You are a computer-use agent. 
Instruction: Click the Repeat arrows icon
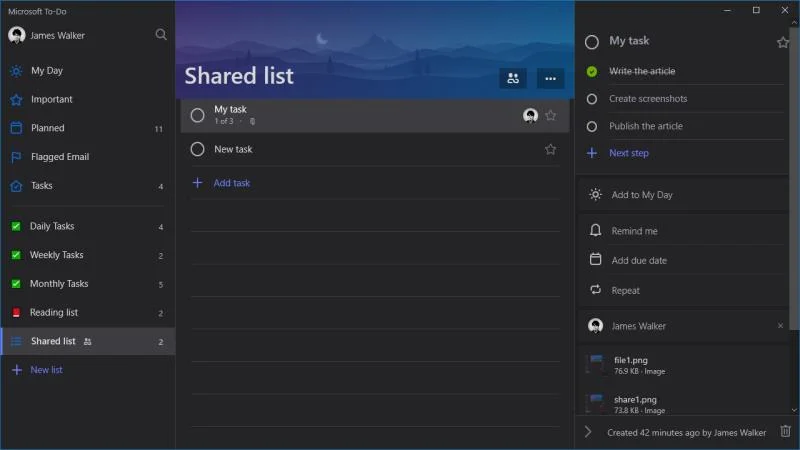point(595,290)
